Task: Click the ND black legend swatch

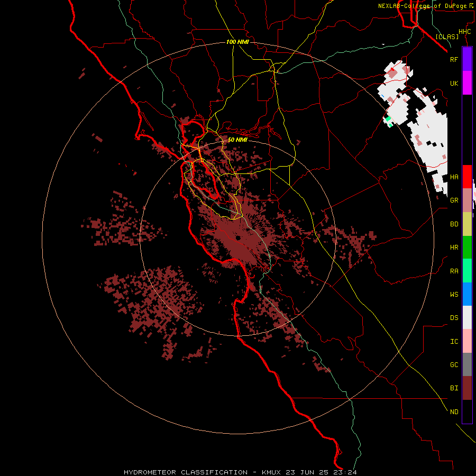Action: click(467, 411)
